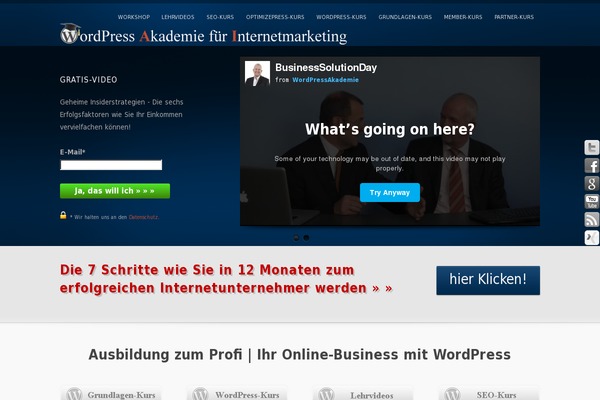Click the 'hier Klicken!' button
This screenshot has width=600, height=400.
click(488, 280)
